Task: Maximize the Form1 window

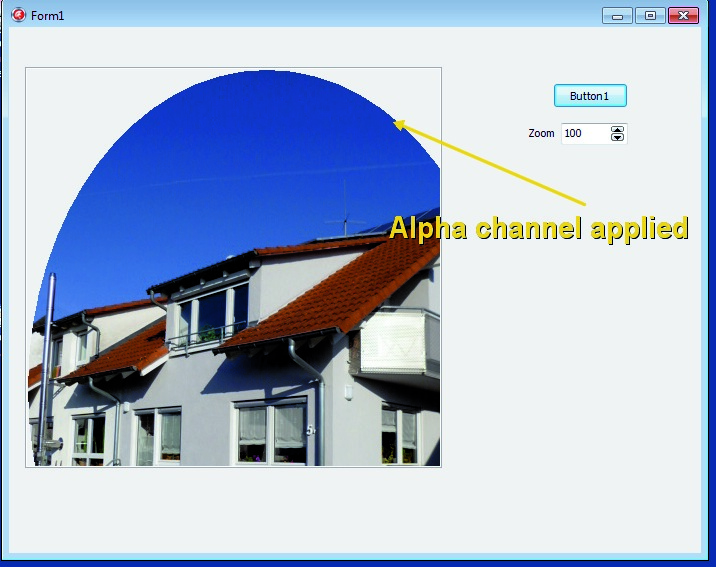Action: point(650,16)
